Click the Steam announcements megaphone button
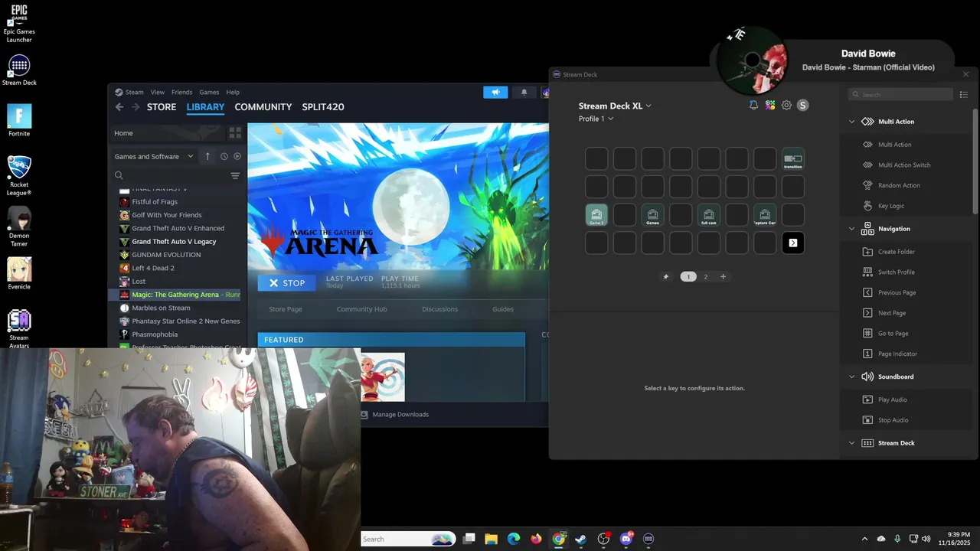The image size is (980, 551). pyautogui.click(x=495, y=93)
